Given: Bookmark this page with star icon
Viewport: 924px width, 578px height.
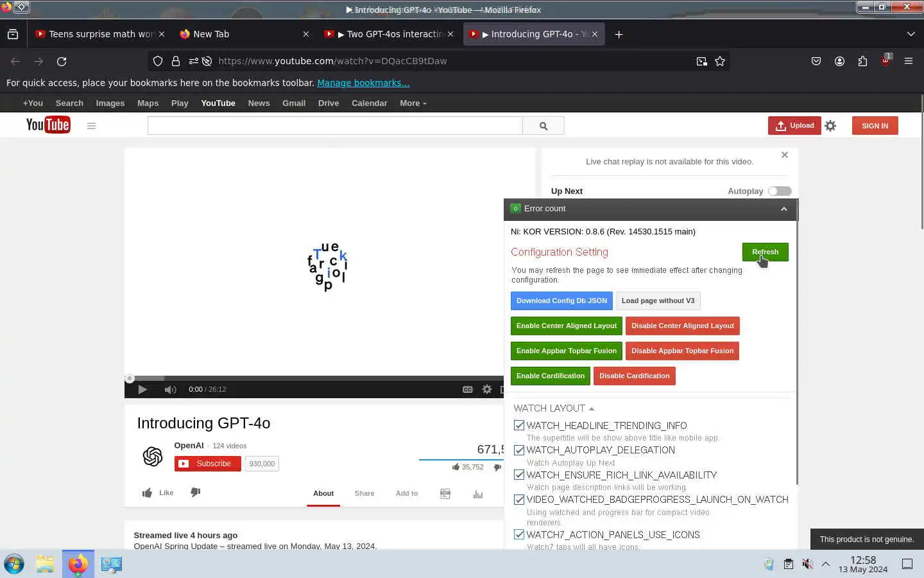Looking at the screenshot, I should click(x=720, y=61).
